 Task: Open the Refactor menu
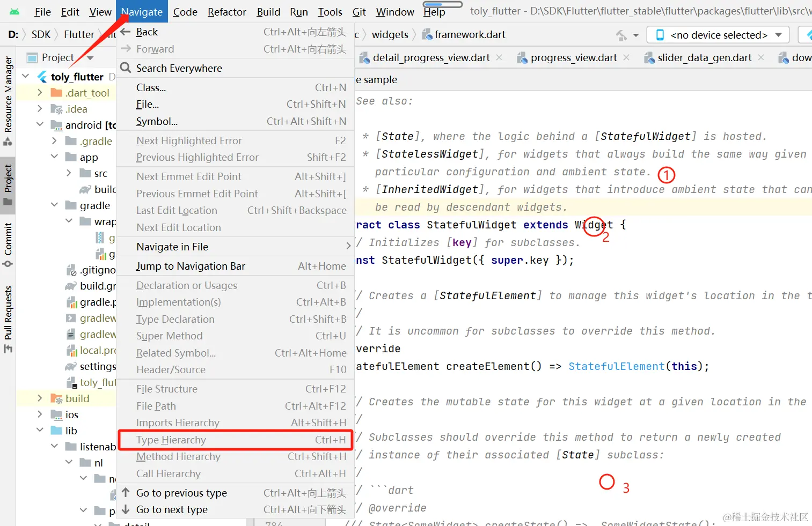(227, 12)
